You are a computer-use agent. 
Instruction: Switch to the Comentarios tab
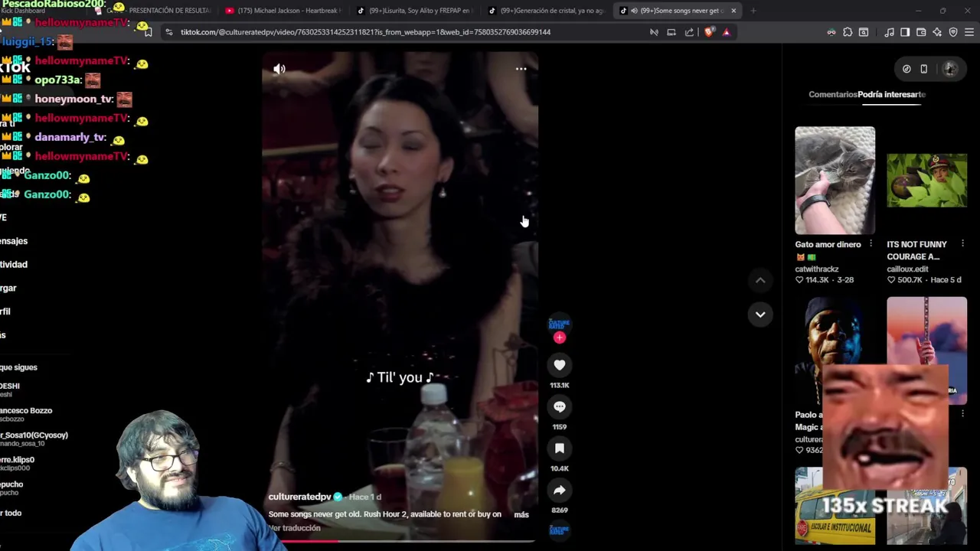point(833,94)
